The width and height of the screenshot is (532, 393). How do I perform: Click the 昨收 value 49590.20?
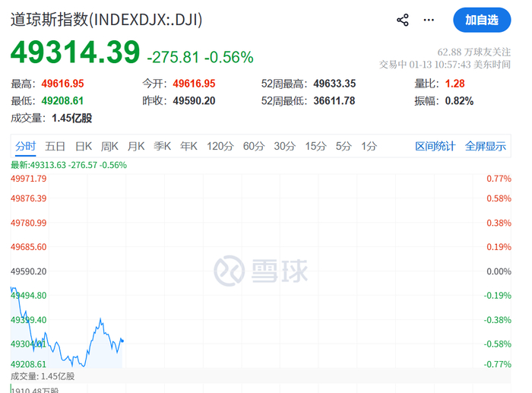(x=194, y=101)
